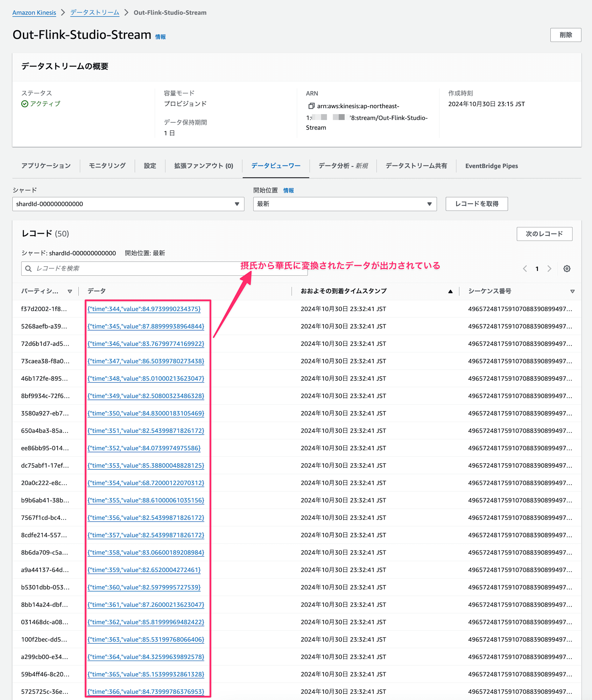The height and width of the screenshot is (700, 592).
Task: Open EventBridge Pipes tab
Action: click(491, 166)
